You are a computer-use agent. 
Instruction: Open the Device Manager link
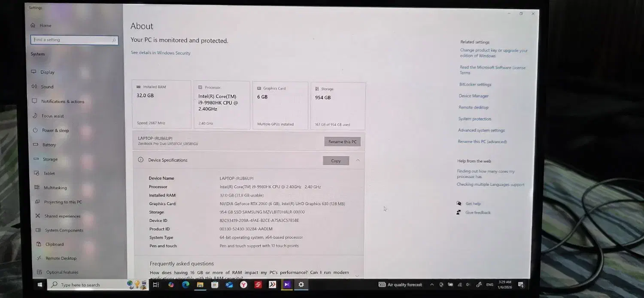474,96
